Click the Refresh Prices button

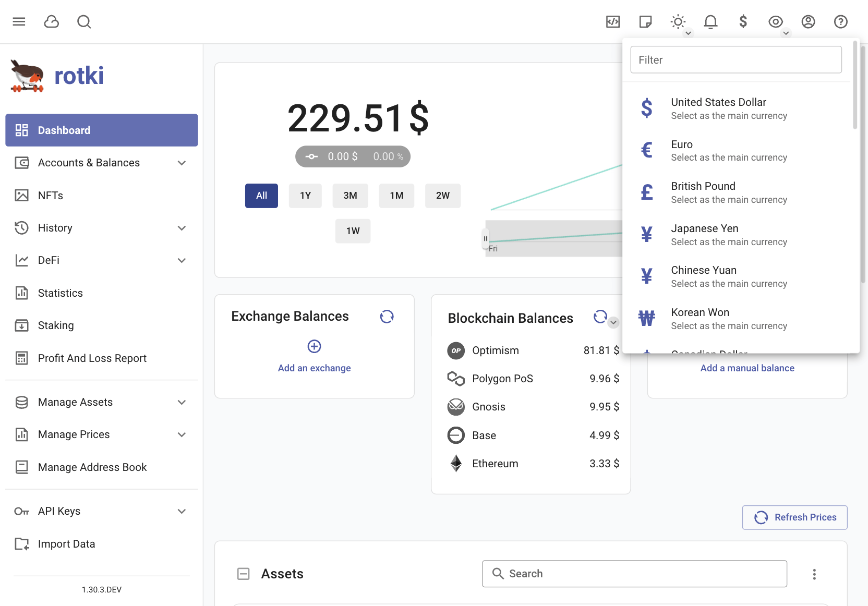point(795,517)
